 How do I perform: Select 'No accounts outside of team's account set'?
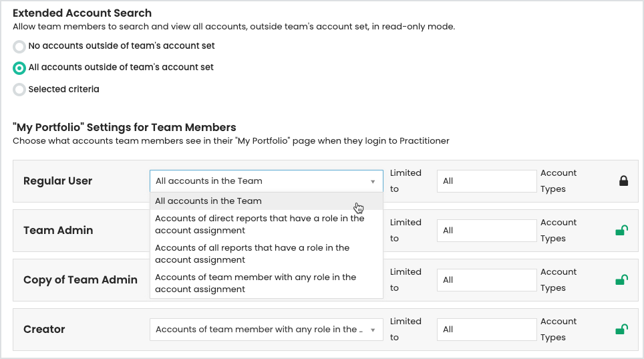(20, 47)
